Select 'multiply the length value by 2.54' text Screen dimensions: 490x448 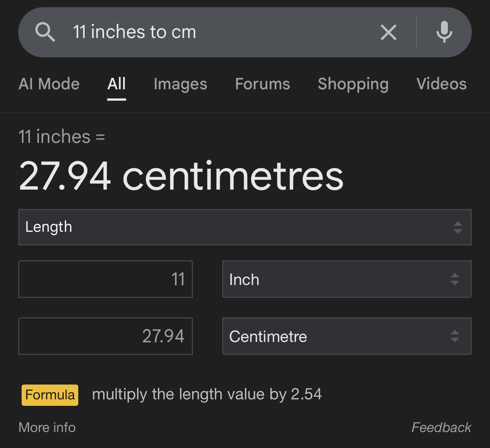click(207, 395)
